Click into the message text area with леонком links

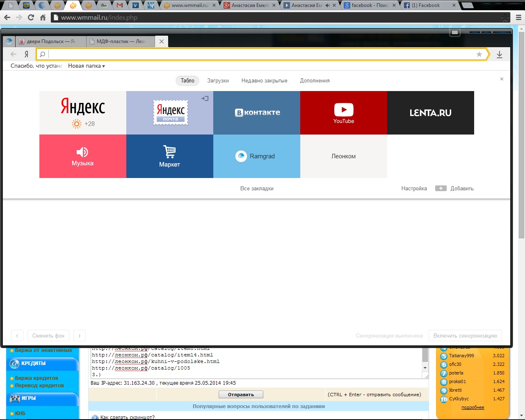coord(256,363)
